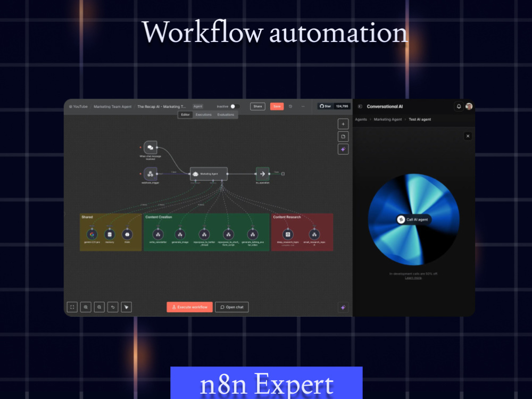This screenshot has height=399, width=532.
Task: Click the 124,795 star count
Action: (x=342, y=106)
